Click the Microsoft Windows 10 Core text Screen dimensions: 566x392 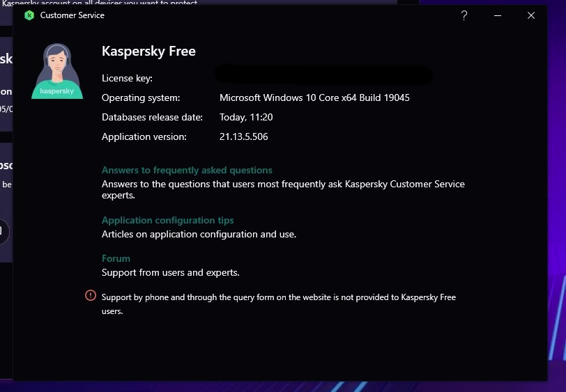point(314,97)
